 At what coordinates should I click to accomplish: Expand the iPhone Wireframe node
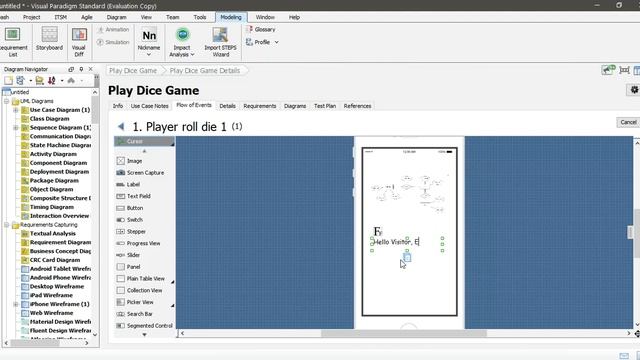pyautogui.click(x=16, y=304)
